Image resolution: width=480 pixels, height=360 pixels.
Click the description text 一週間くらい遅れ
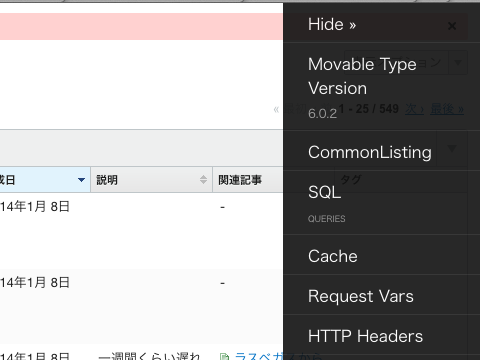click(x=149, y=355)
